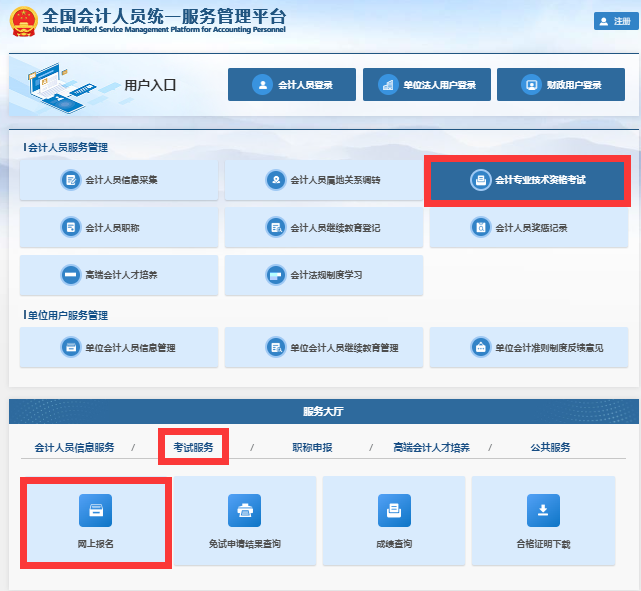
Task: Click 会计法规制度学习 icon
Action: (x=275, y=275)
